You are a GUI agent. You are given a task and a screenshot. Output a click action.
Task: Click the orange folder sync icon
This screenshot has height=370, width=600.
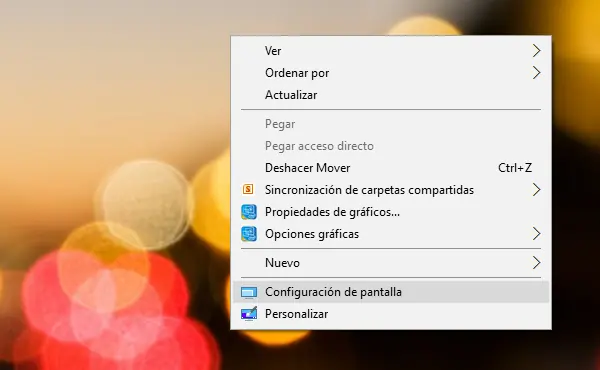(248, 189)
